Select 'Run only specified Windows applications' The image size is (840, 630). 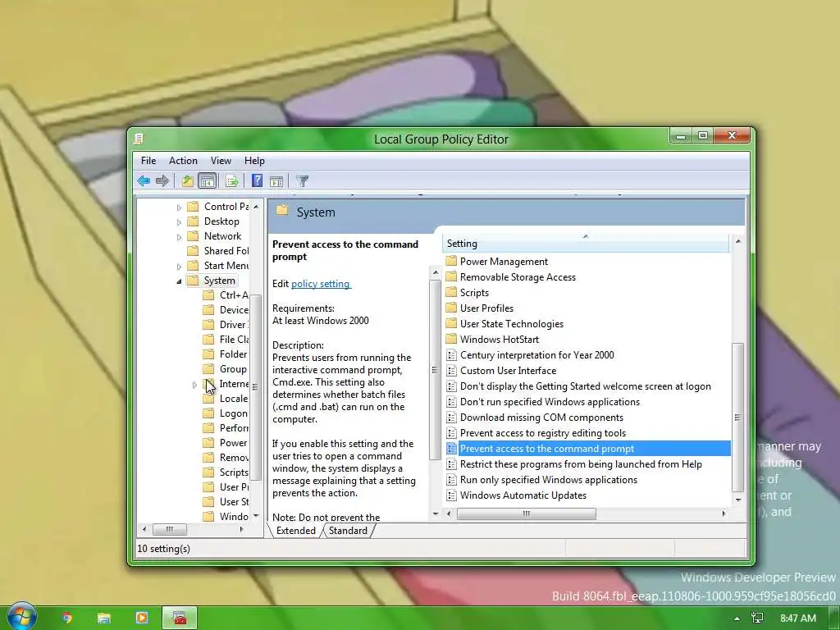[549, 479]
